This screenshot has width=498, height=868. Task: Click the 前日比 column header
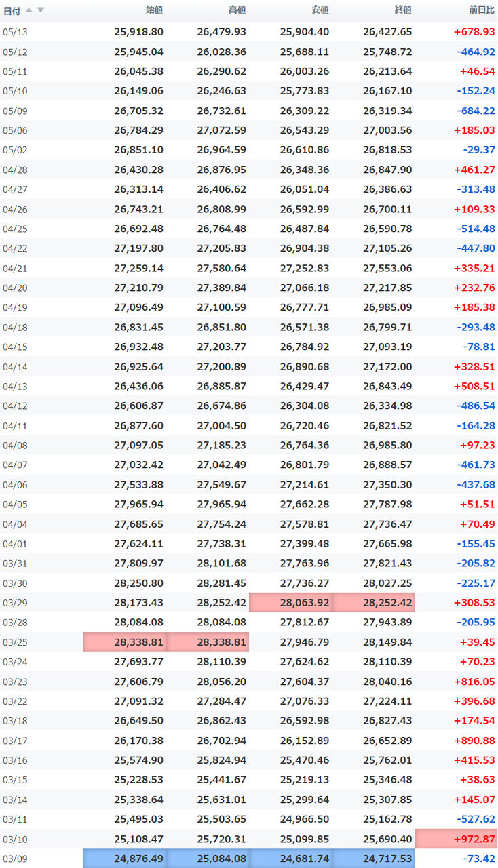click(482, 11)
